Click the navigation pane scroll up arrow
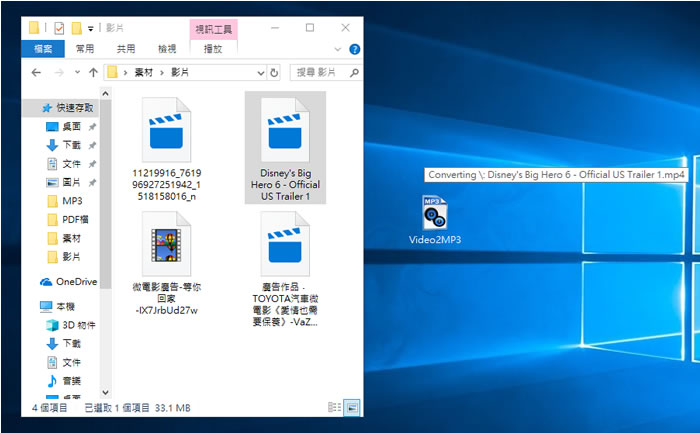 click(x=105, y=93)
